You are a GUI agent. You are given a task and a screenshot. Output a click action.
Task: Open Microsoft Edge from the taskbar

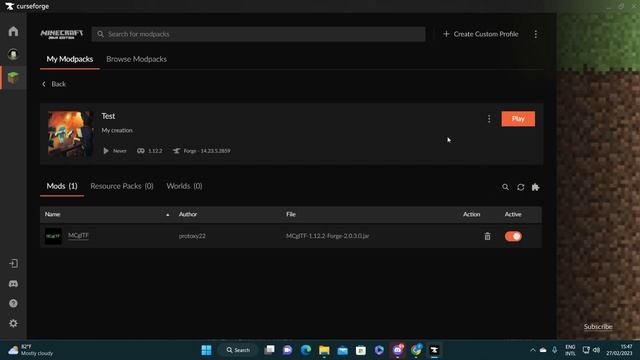306,350
